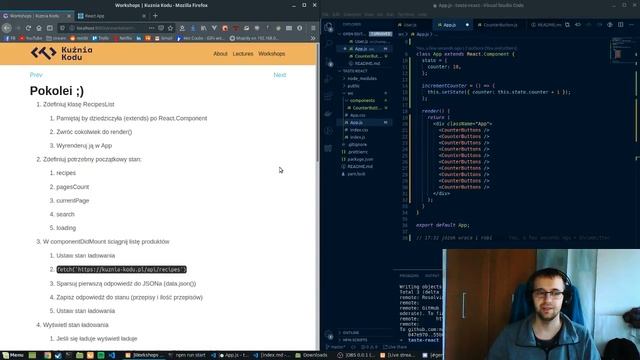Go to the Next workshop slide

pyautogui.click(x=280, y=75)
